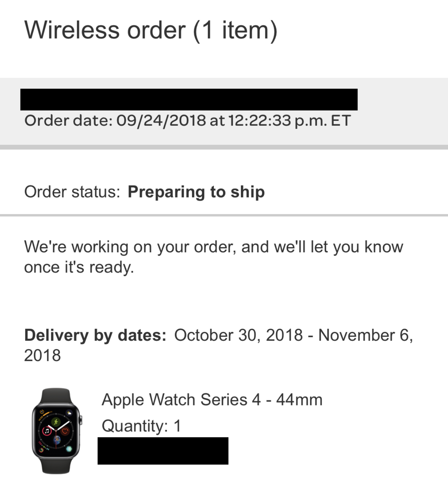Select the Apple Watch Series 4 - 44mm title
The width and height of the screenshot is (448, 479).
coord(212,400)
